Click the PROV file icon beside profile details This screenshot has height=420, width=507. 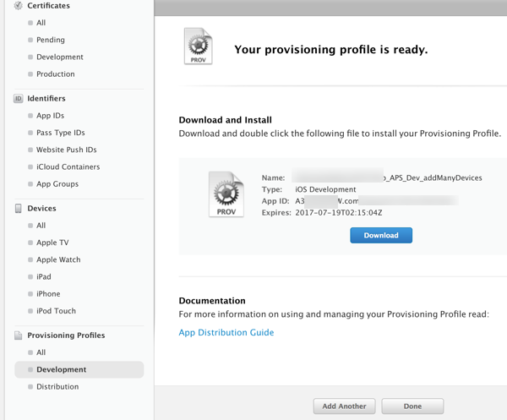click(x=226, y=194)
